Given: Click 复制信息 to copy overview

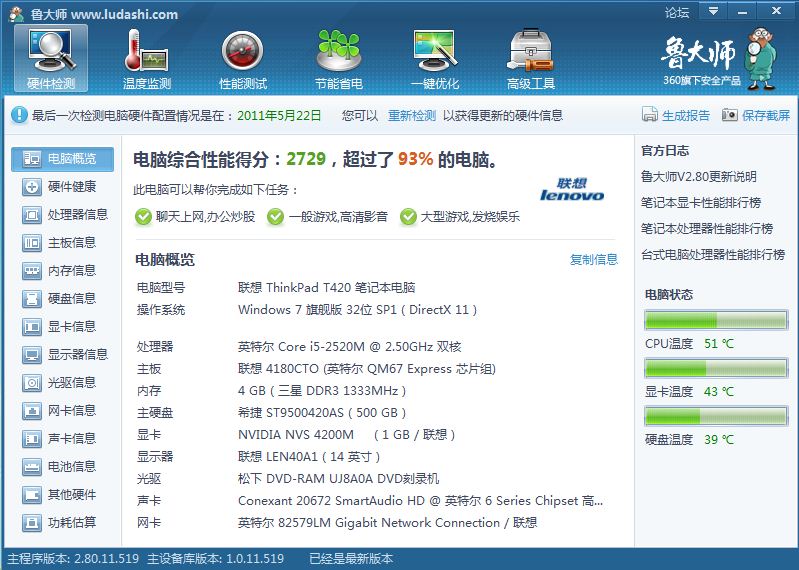Looking at the screenshot, I should coord(594,260).
